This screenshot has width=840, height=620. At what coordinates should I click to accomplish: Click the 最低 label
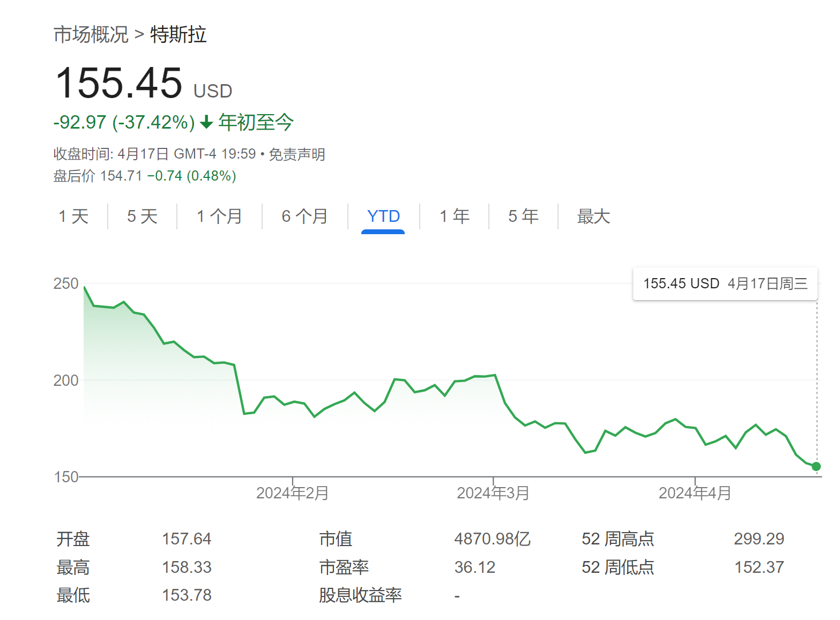(73, 595)
